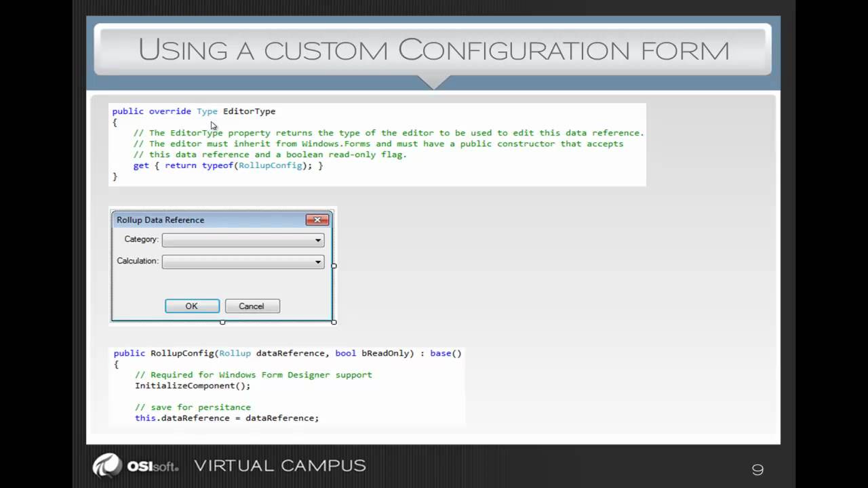
Task: Click the 'VIRTUAL CAMPUS' footer text
Action: pyautogui.click(x=280, y=466)
